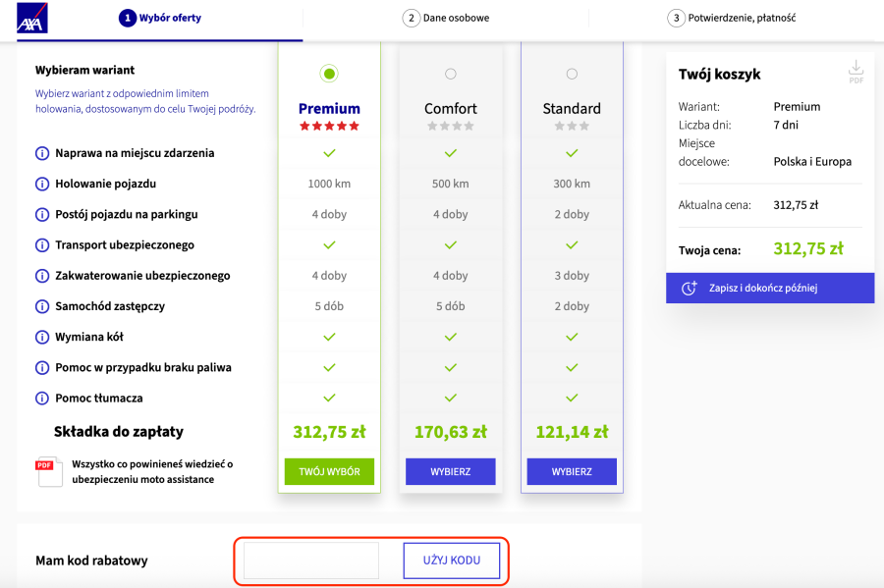Image resolution: width=884 pixels, height=588 pixels.
Task: Go to step 3 Potwierdzenie, płatność
Action: (x=732, y=18)
